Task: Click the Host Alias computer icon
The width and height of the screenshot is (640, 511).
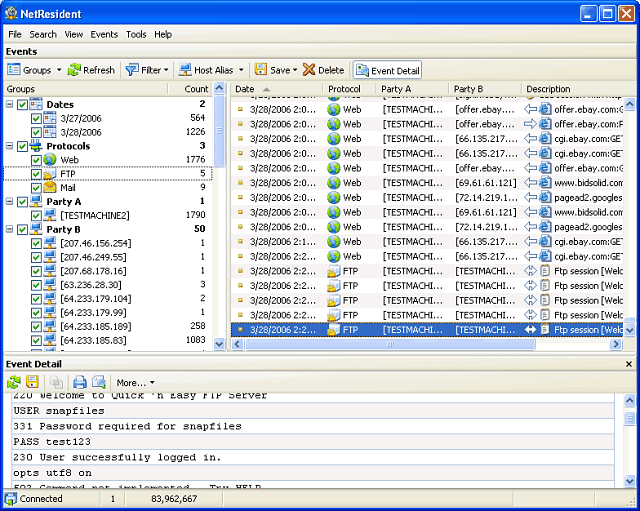Action: pos(185,70)
